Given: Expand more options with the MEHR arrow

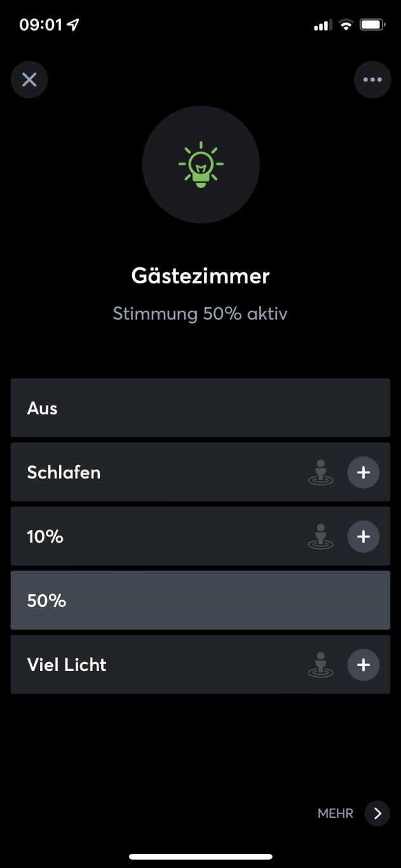Looking at the screenshot, I should tap(377, 813).
